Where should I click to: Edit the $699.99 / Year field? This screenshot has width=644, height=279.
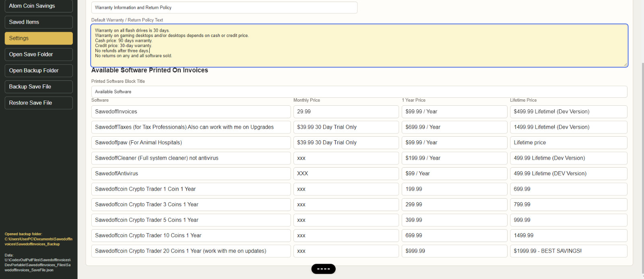pyautogui.click(x=454, y=127)
